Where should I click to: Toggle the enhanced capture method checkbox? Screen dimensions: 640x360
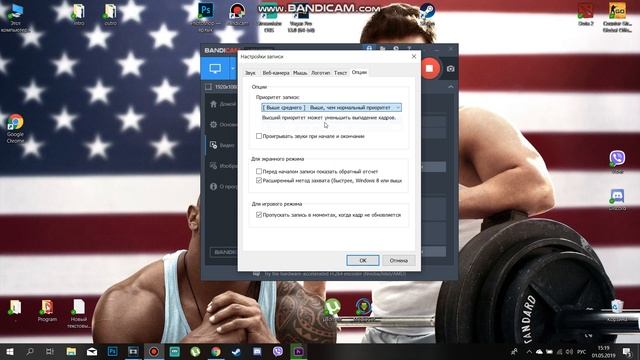[259, 180]
